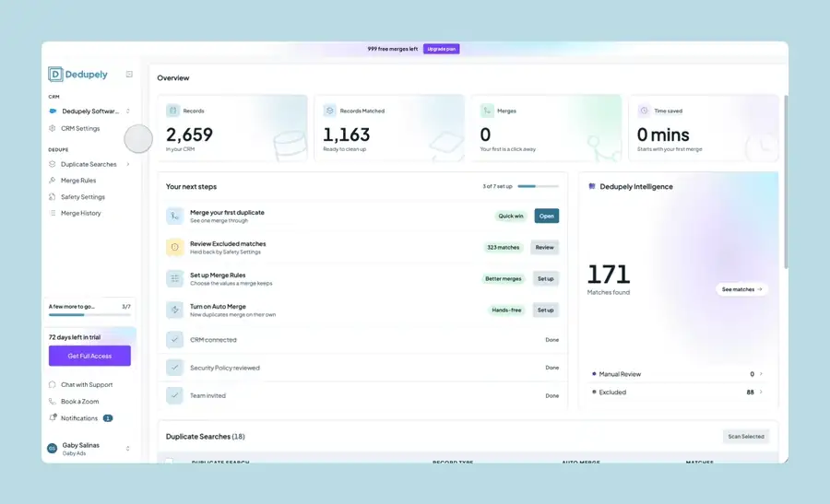
Task: Toggle the Team invited checkmark
Action: pos(174,395)
